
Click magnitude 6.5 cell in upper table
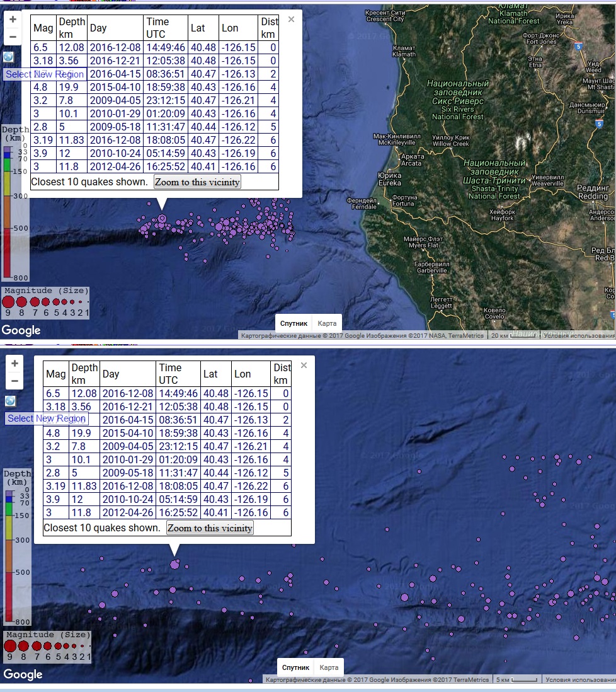point(43,48)
